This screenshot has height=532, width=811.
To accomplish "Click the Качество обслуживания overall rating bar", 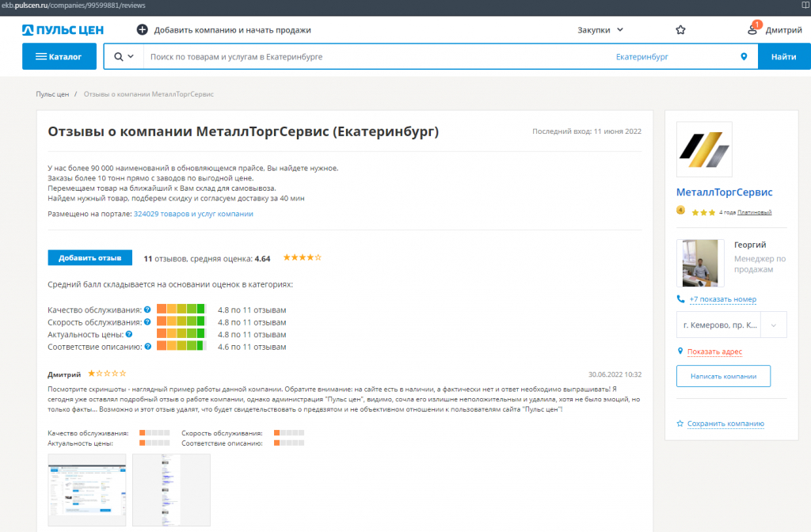I will (x=181, y=310).
